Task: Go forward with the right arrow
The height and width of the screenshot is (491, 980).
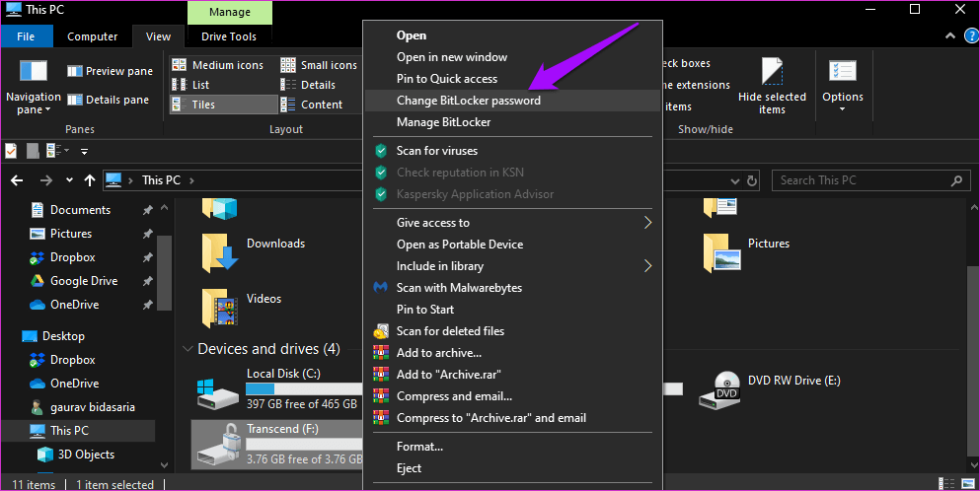Action: pos(46,180)
